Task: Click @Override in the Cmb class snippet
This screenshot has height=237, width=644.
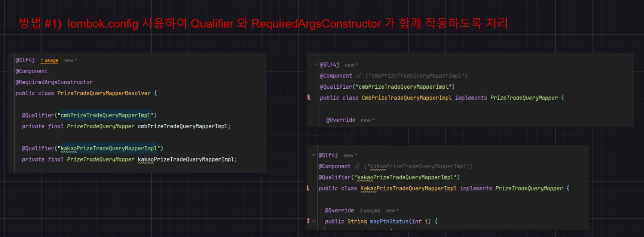Action: pos(341,120)
